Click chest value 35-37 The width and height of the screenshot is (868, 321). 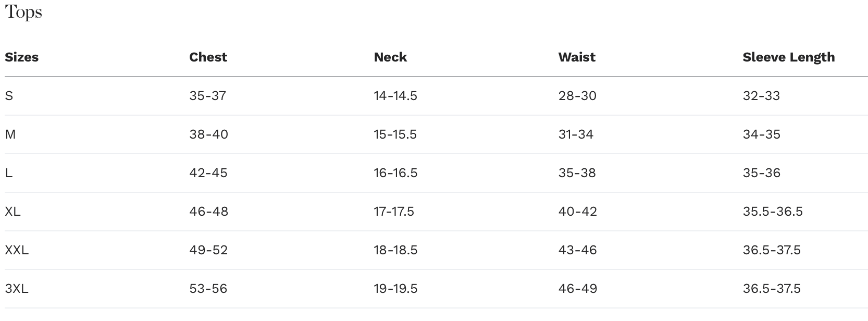(x=207, y=96)
